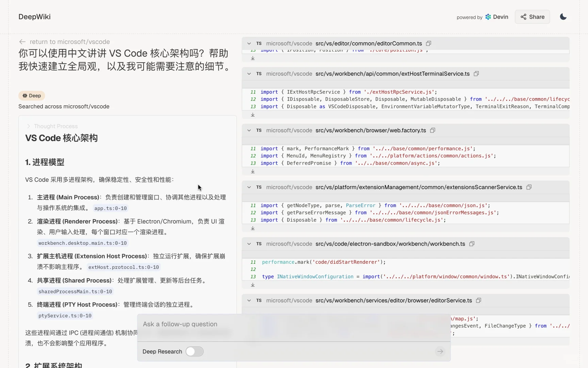Viewport: 588px width, 368px height.
Task: Open return to microsoft/vscode link
Action: 69,42
